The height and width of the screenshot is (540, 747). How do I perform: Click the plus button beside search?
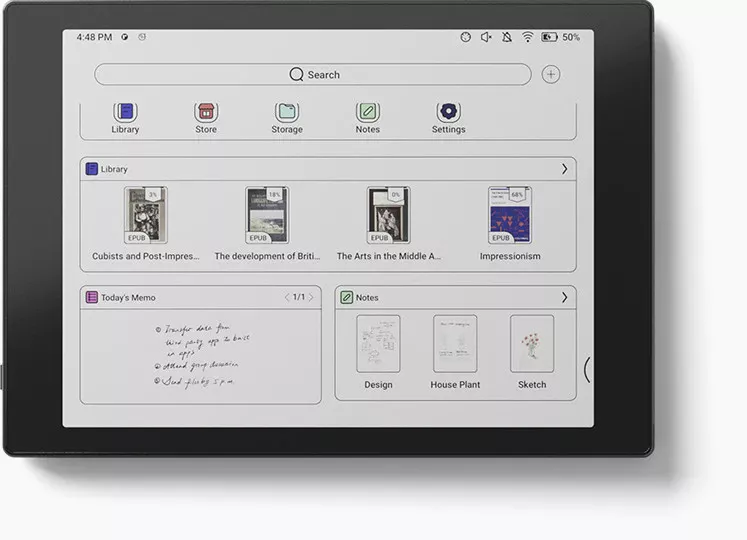(x=551, y=74)
